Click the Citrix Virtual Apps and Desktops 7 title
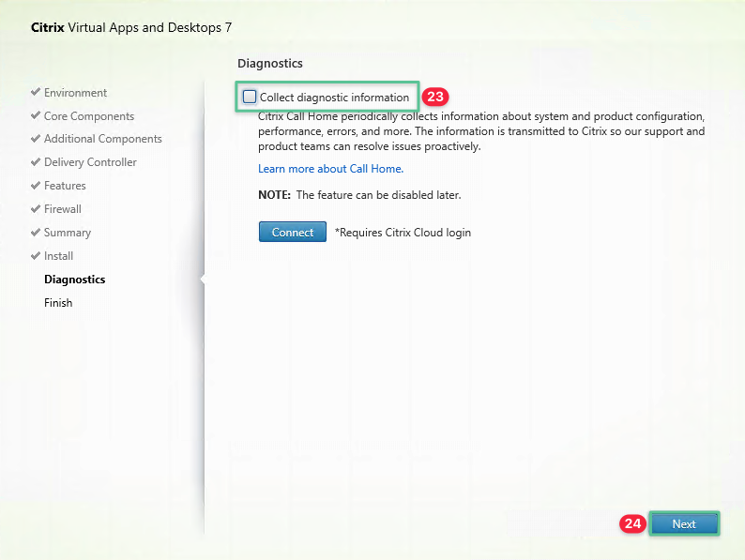 tap(131, 27)
